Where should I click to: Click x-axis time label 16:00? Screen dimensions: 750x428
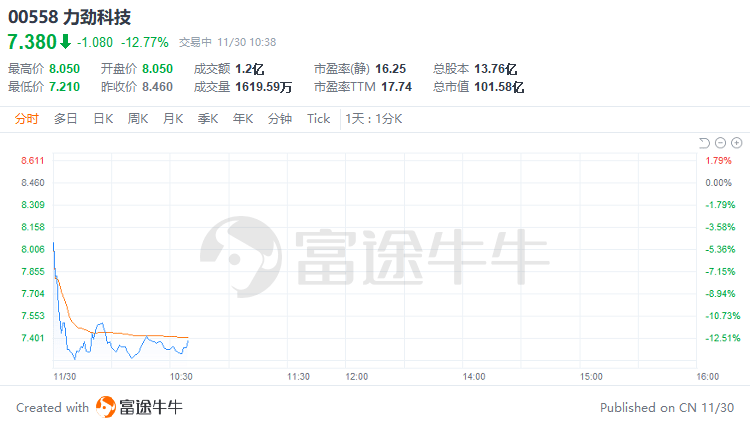click(707, 377)
